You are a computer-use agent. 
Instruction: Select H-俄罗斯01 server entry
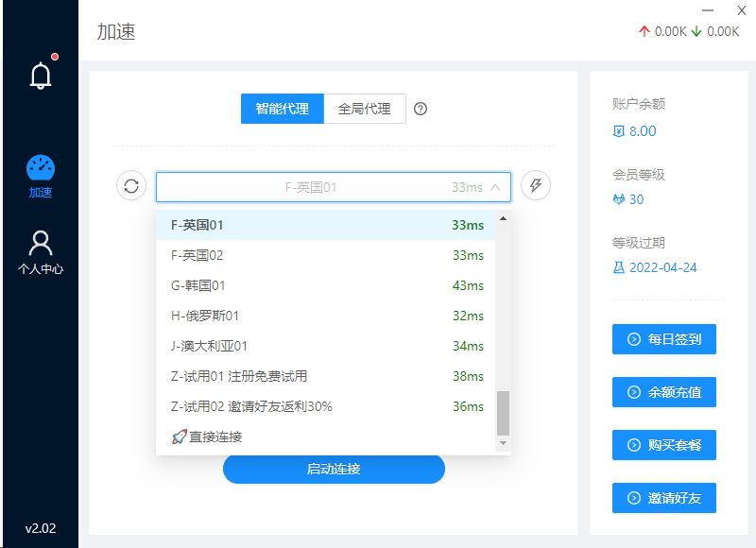click(x=326, y=316)
